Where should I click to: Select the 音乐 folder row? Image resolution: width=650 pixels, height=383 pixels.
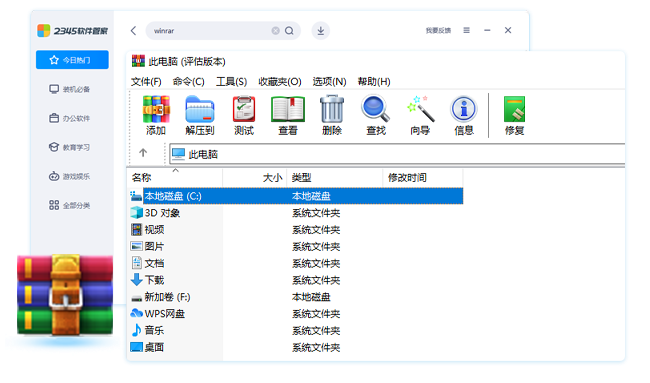[296, 330]
